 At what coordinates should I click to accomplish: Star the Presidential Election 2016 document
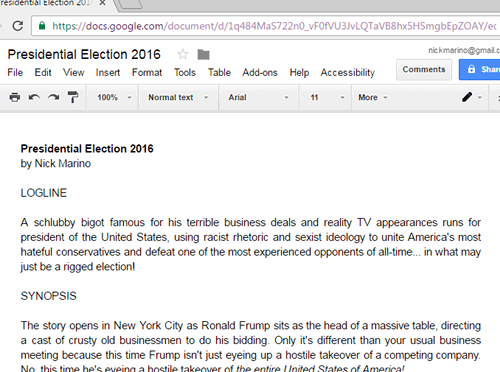click(x=182, y=54)
